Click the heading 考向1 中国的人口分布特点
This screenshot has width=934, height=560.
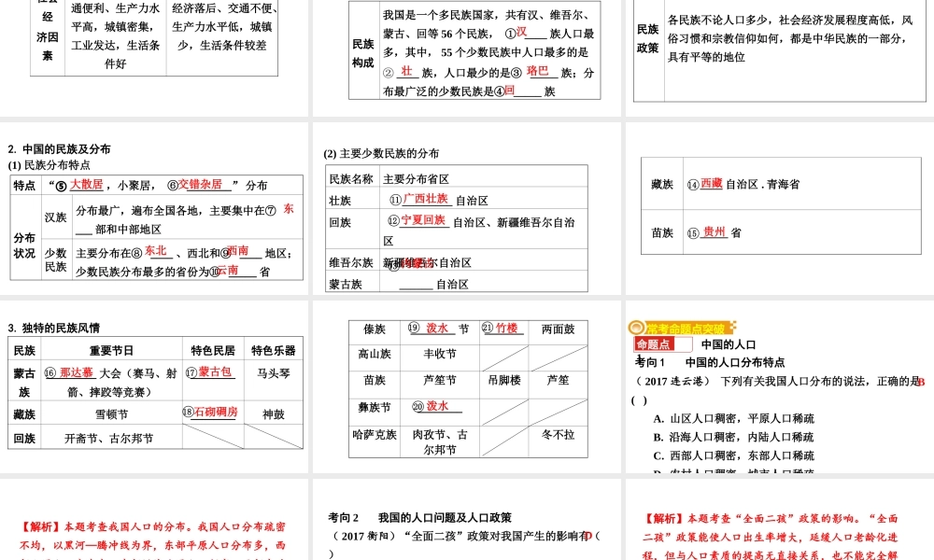pyautogui.click(x=710, y=362)
